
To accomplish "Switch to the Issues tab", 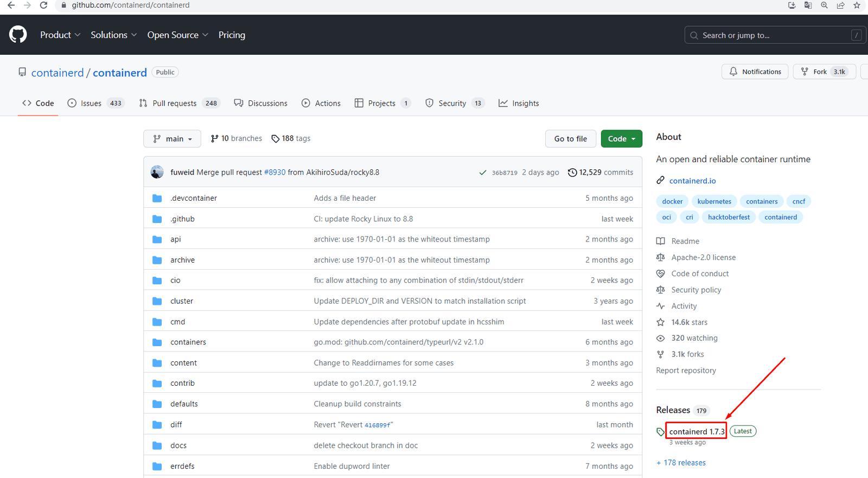I will coord(96,103).
